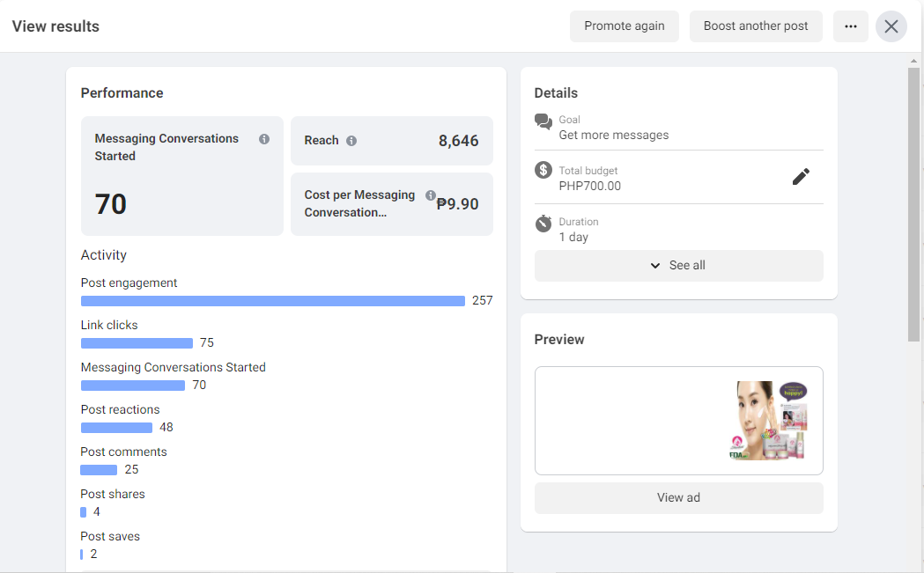
Task: Click the Reach 8,646 metric card
Action: (392, 141)
